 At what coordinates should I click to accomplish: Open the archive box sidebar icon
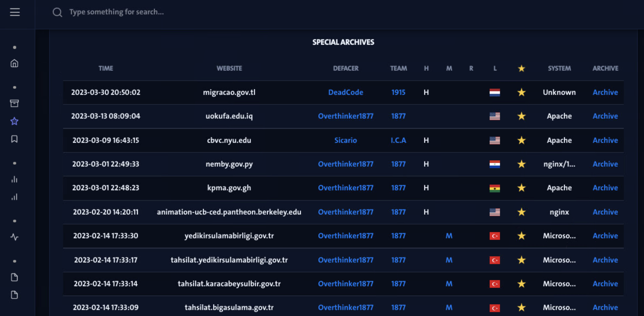[14, 103]
